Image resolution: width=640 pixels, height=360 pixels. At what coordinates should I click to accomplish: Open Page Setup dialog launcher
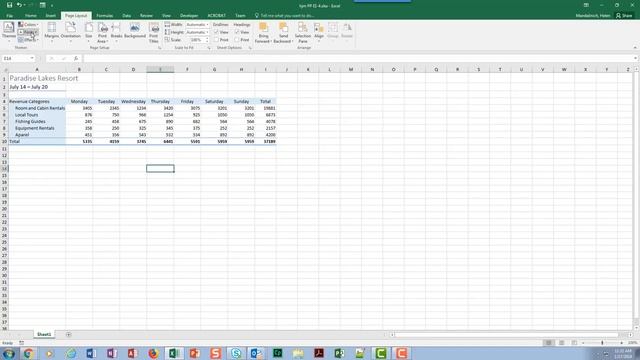tap(160, 48)
